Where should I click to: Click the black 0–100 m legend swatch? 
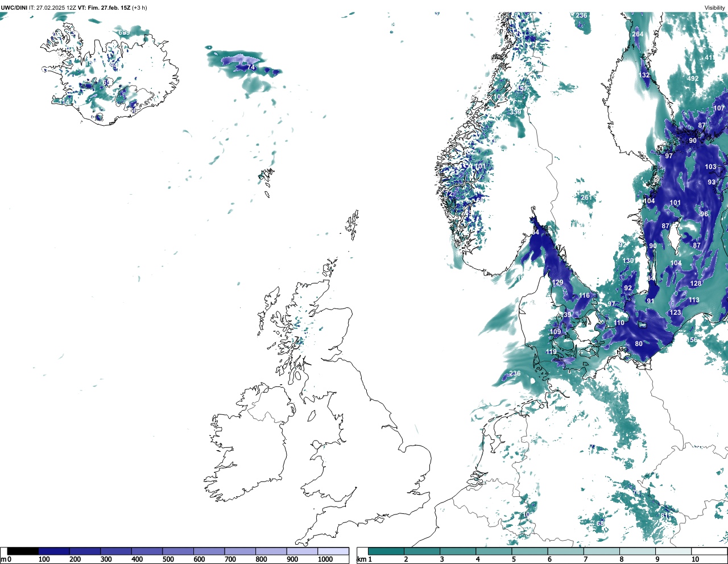23,551
